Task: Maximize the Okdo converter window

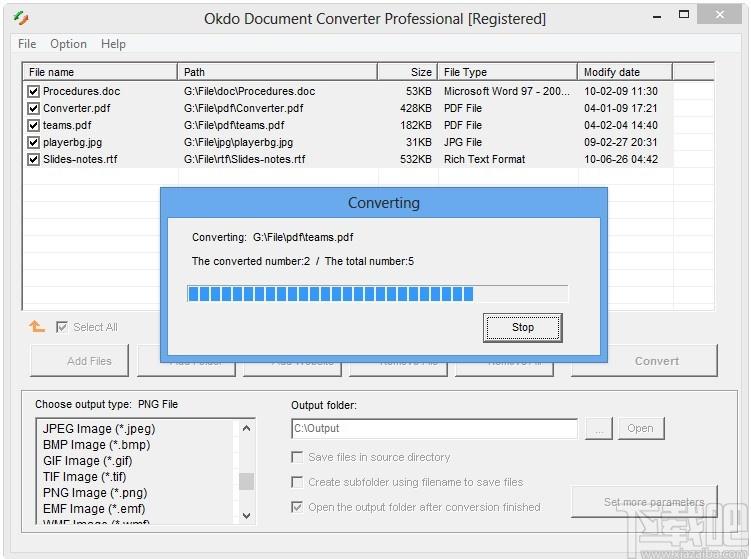Action: click(x=684, y=14)
